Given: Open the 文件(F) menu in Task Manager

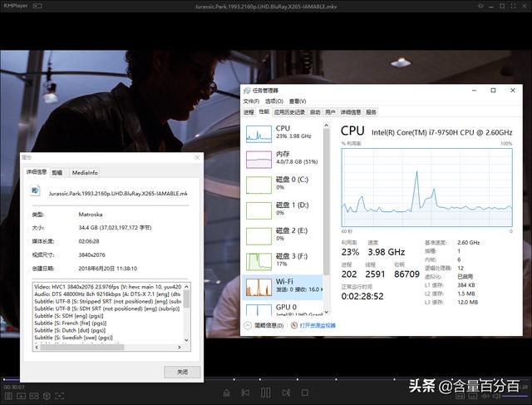Looking at the screenshot, I should click(251, 101).
